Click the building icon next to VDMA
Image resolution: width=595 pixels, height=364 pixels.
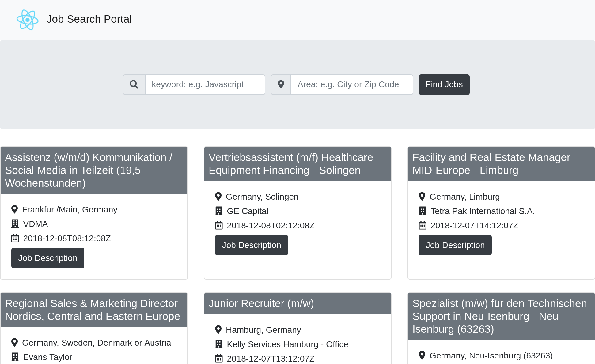[15, 224]
